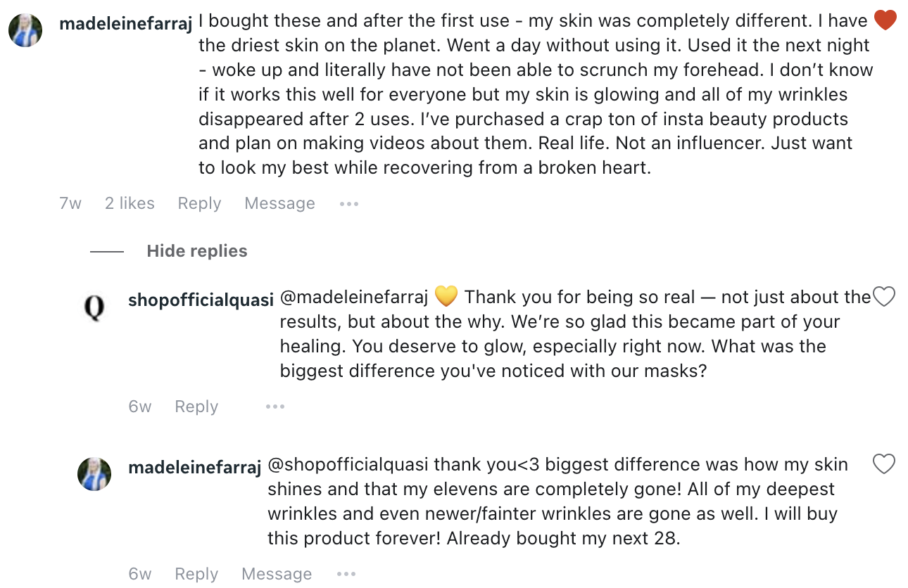908x588 pixels.
Task: Collapse thread with Hide replies
Action: [196, 251]
